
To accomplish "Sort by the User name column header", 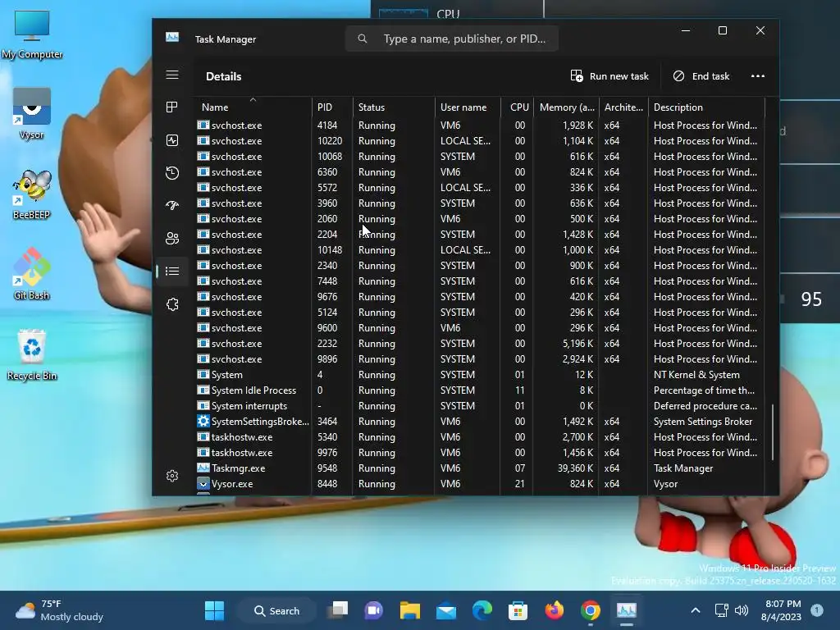I will tap(468, 107).
